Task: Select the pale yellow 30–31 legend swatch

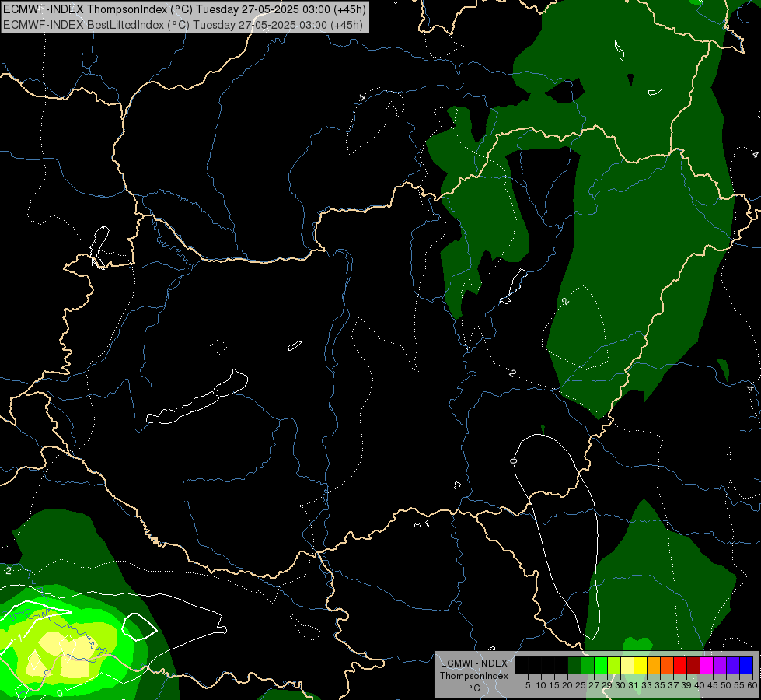Action: pyautogui.click(x=627, y=665)
